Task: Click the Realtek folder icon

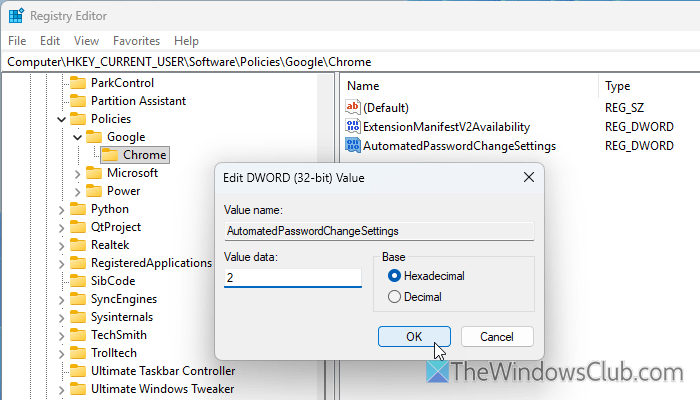Action: pos(78,245)
